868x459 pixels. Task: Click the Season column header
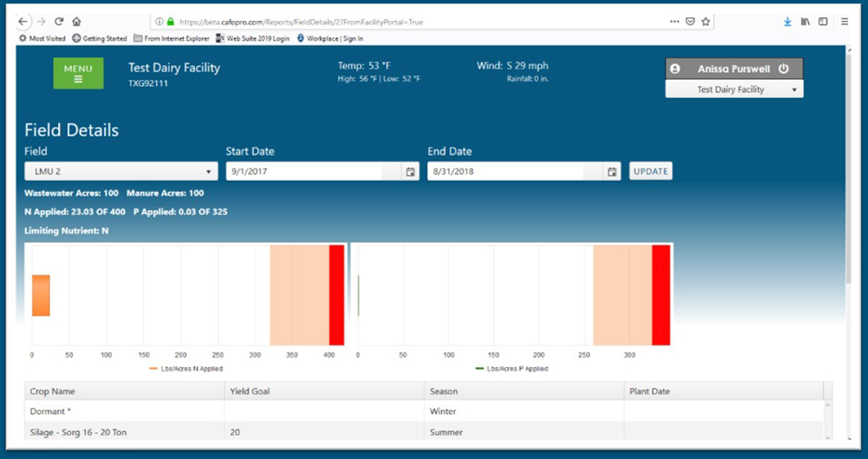click(x=523, y=391)
